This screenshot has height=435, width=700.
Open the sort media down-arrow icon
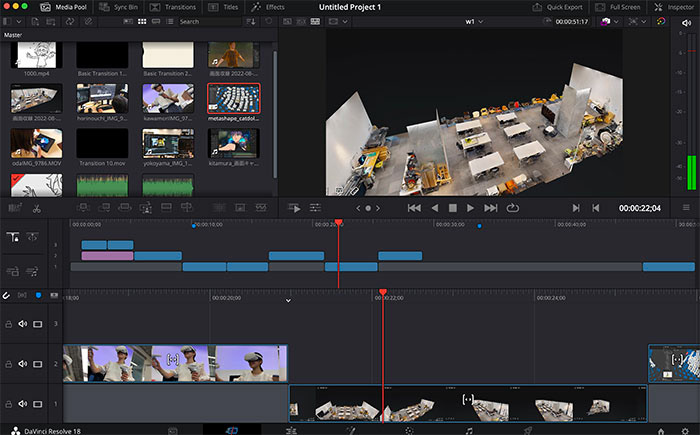click(x=251, y=21)
